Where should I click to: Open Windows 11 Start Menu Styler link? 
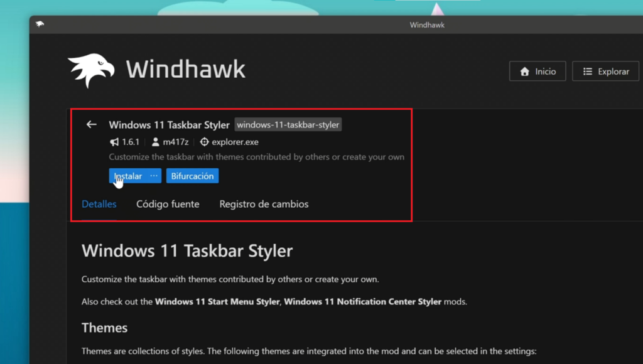pyautogui.click(x=217, y=301)
